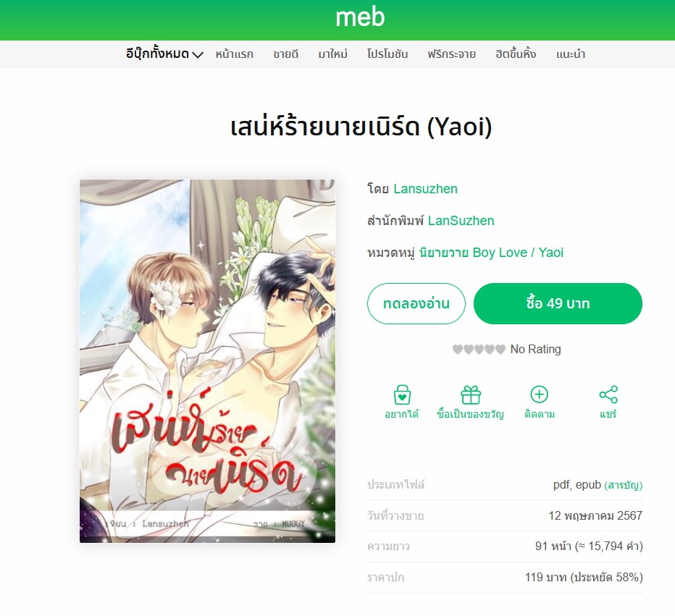This screenshot has width=675, height=616.
Task: Click the heart rating icons
Action: 479,350
